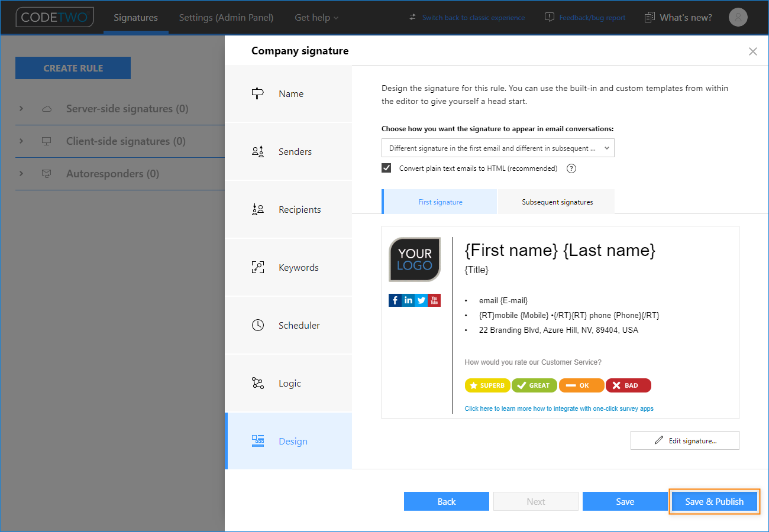Image resolution: width=769 pixels, height=532 pixels.
Task: Click the red BAD rating button
Action: pyautogui.click(x=628, y=385)
